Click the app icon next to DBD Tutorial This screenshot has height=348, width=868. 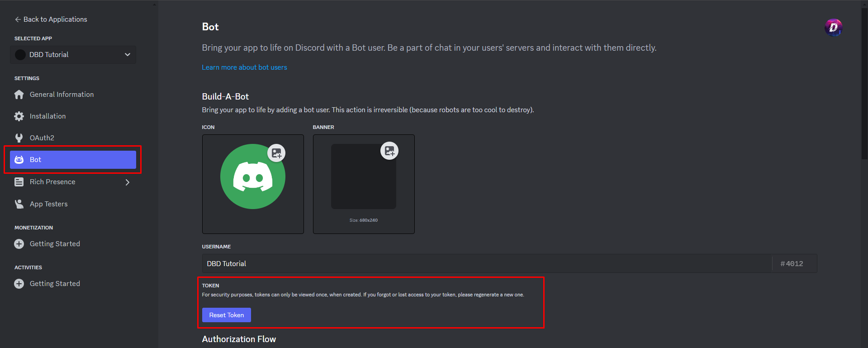point(20,55)
